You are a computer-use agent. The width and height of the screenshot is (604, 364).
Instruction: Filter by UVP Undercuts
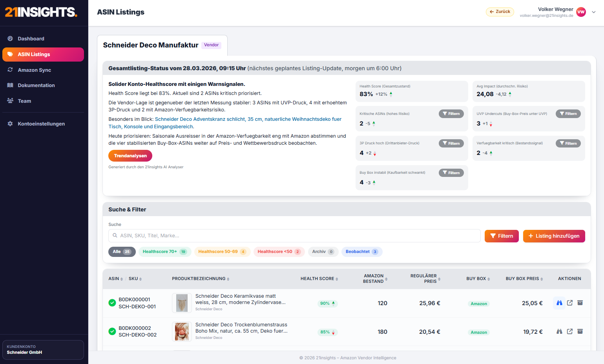click(568, 114)
